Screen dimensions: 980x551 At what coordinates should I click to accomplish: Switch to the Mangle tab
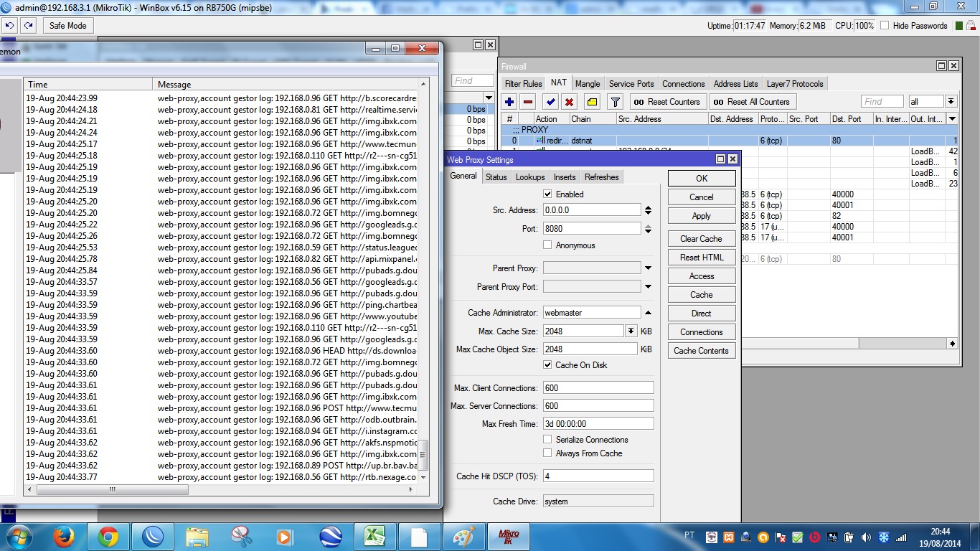[x=588, y=84]
